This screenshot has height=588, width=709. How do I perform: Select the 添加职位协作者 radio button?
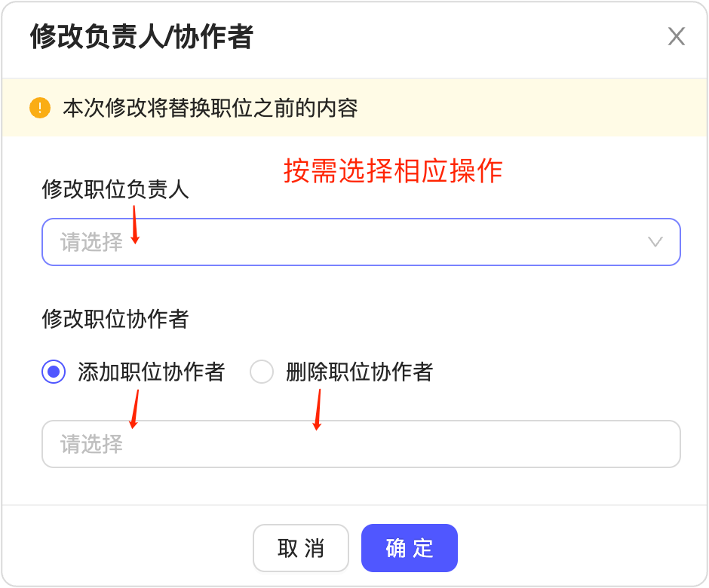[x=54, y=372]
